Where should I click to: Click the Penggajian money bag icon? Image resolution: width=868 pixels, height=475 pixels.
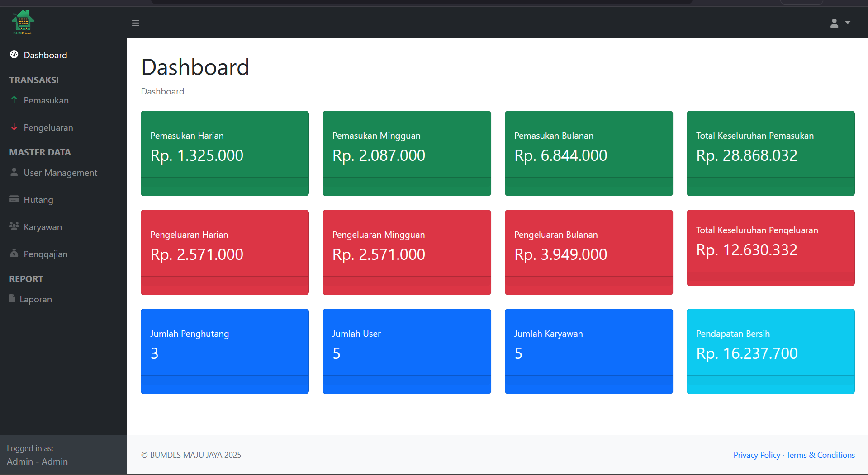click(x=14, y=254)
